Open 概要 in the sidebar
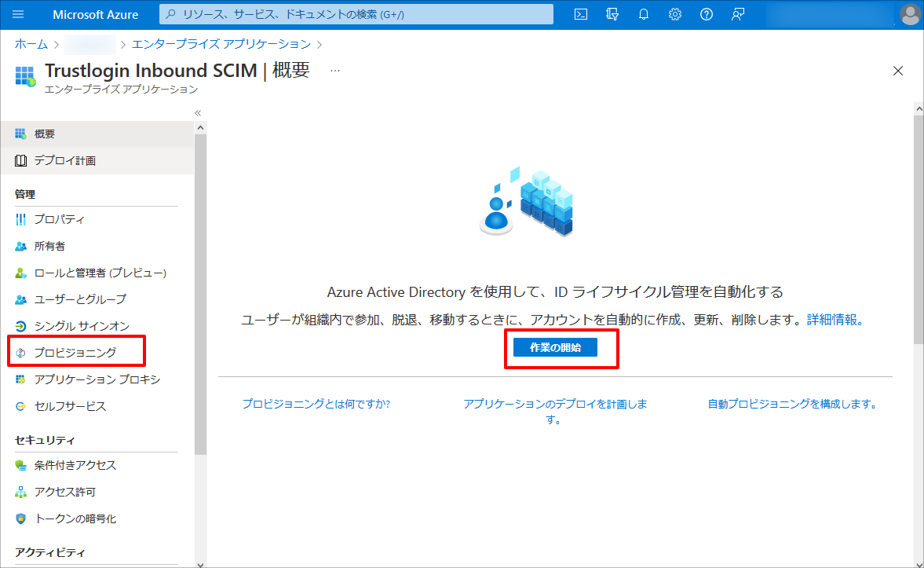This screenshot has height=568, width=924. click(x=97, y=134)
